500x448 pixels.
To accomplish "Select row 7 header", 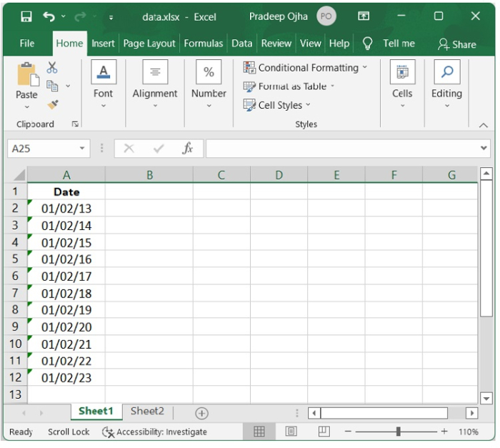I will click(15, 293).
